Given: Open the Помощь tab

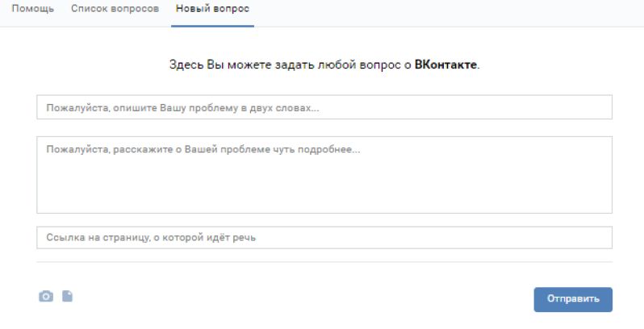Looking at the screenshot, I should 33,9.
